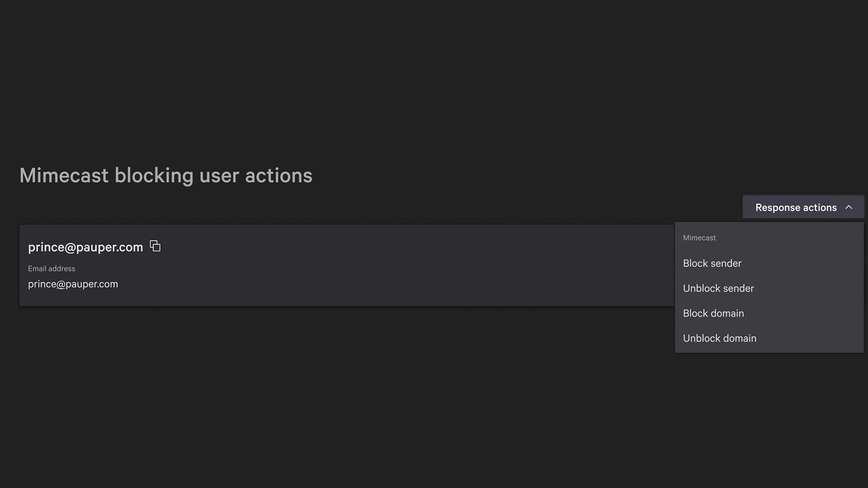Viewport: 868px width, 488px height.
Task: Click the word 'Mimecast' in page title
Action: [x=64, y=175]
